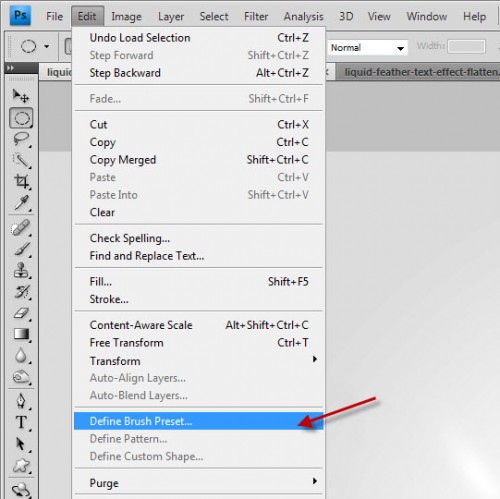Select the Clone Stamp tool
500x499 pixels.
(21, 270)
